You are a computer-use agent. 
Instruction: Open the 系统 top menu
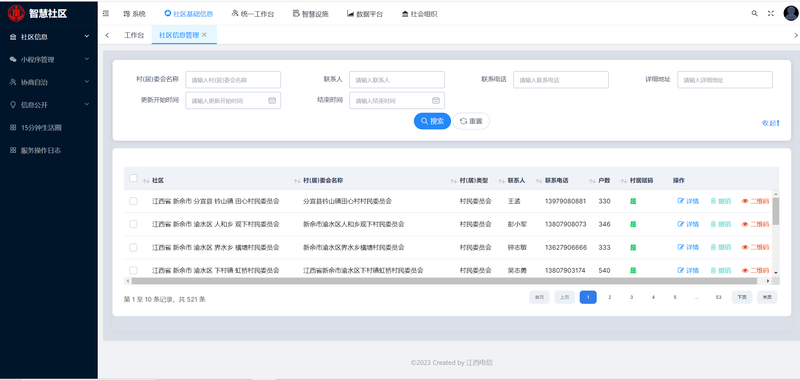134,14
